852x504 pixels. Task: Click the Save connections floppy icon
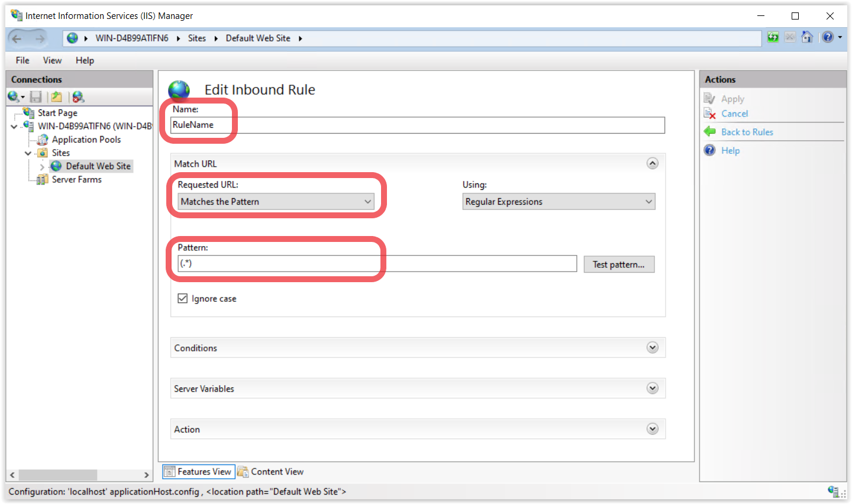[x=35, y=96]
